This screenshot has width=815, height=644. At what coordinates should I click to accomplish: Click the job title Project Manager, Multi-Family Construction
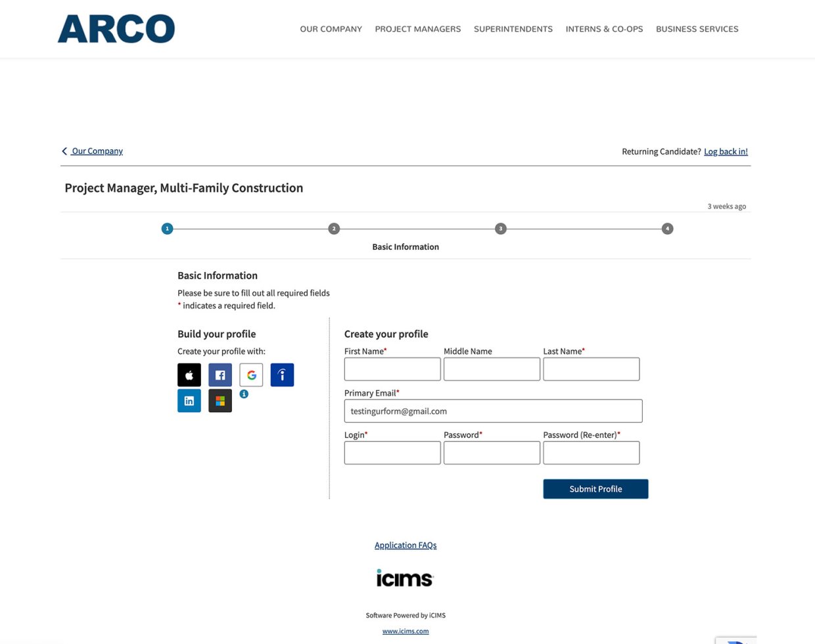(184, 188)
